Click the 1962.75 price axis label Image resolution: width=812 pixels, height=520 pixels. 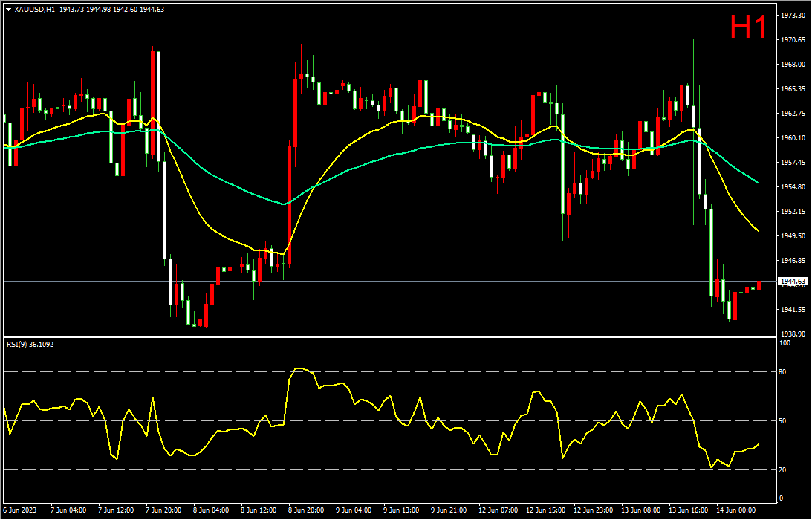click(x=793, y=114)
